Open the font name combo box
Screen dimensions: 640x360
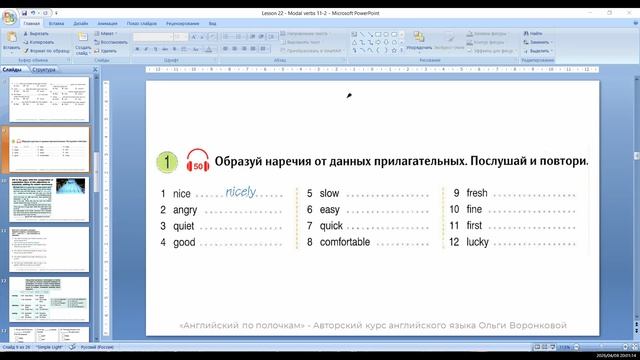[x=153, y=37]
